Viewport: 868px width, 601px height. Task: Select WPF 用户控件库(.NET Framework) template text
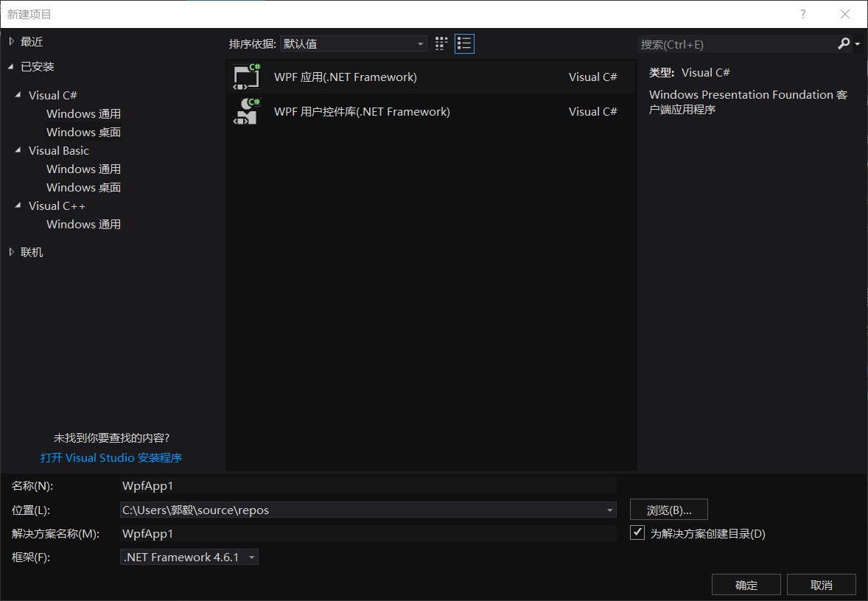pyautogui.click(x=362, y=111)
